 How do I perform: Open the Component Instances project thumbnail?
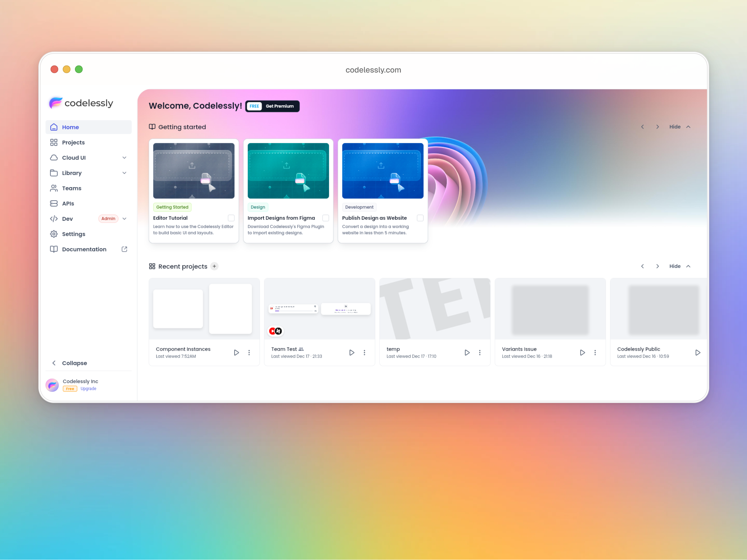click(204, 309)
